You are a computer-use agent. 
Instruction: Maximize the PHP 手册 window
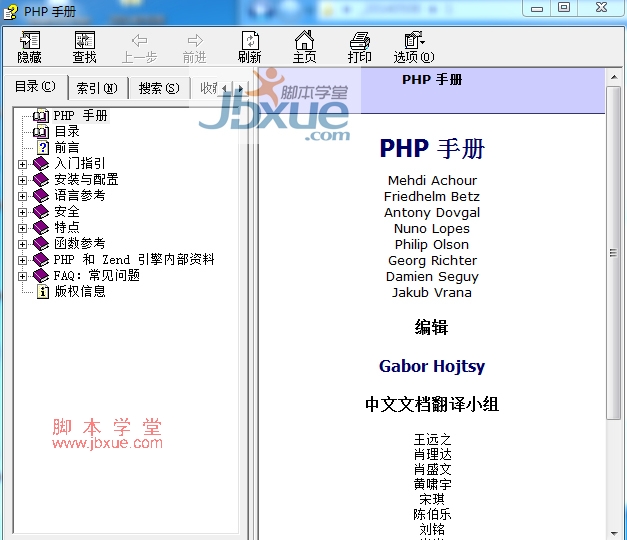564,7
